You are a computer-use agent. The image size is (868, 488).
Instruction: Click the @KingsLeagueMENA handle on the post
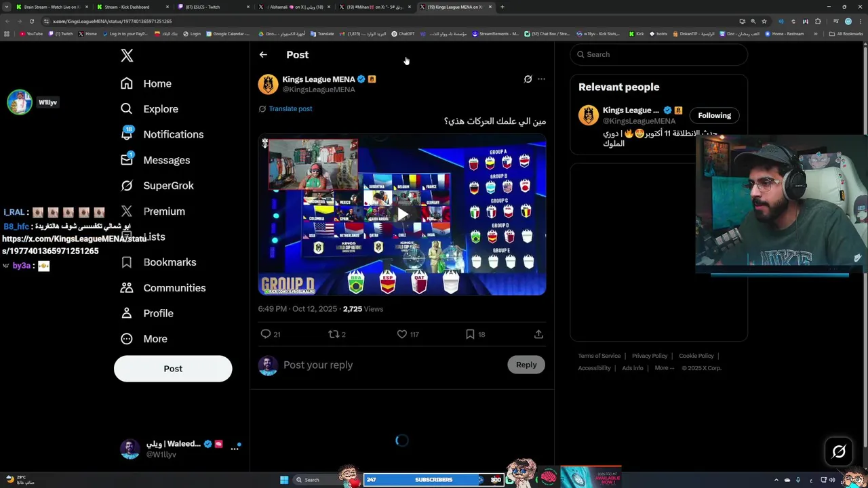[x=319, y=89]
